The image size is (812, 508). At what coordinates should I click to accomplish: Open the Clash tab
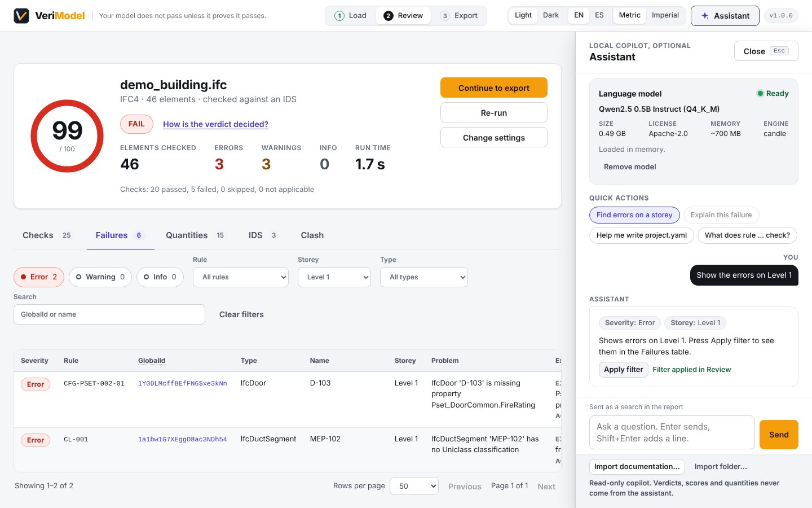click(x=312, y=235)
